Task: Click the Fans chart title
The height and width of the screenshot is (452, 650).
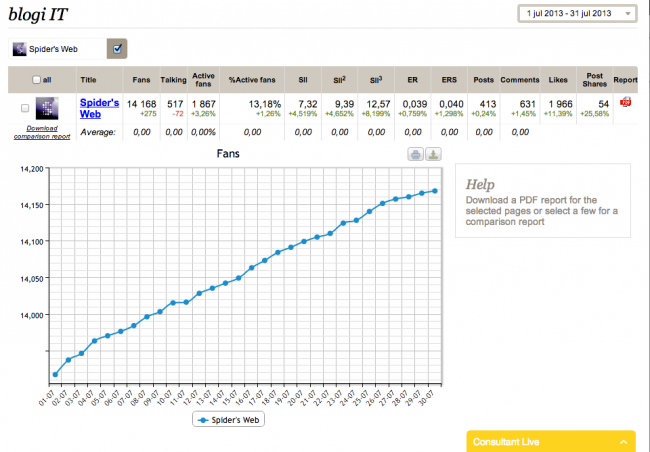Action: click(228, 154)
